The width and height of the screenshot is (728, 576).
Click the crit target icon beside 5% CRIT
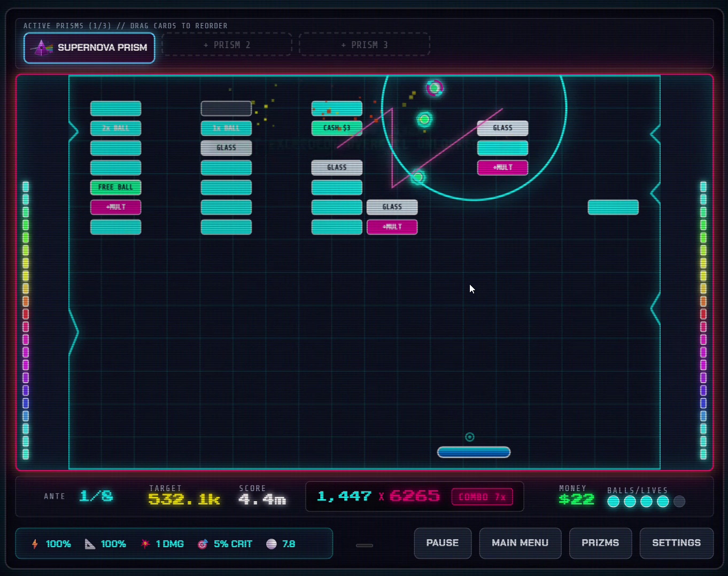coord(203,544)
